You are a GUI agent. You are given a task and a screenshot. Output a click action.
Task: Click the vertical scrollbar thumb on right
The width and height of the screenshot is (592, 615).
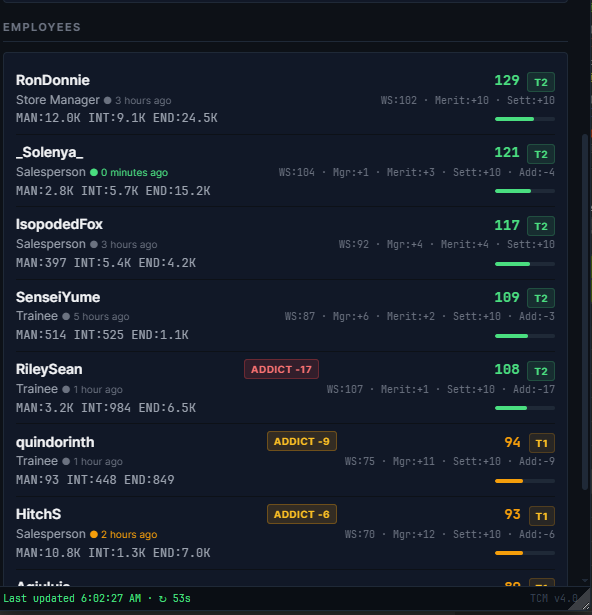[x=585, y=312]
